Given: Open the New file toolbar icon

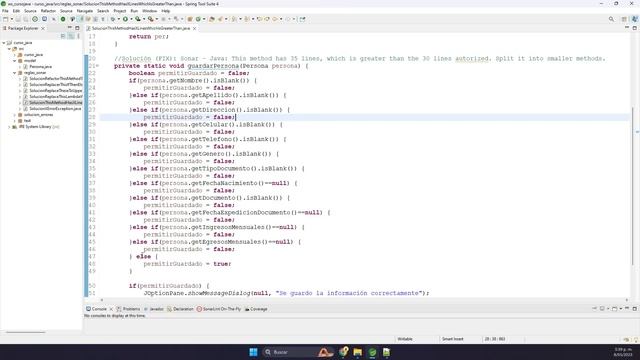Looking at the screenshot, I should pos(6,19).
